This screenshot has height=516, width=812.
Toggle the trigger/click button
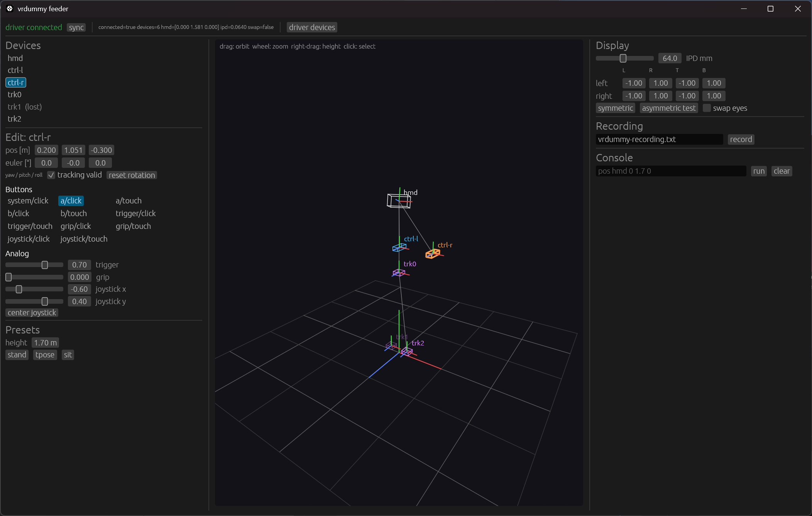[x=135, y=213]
